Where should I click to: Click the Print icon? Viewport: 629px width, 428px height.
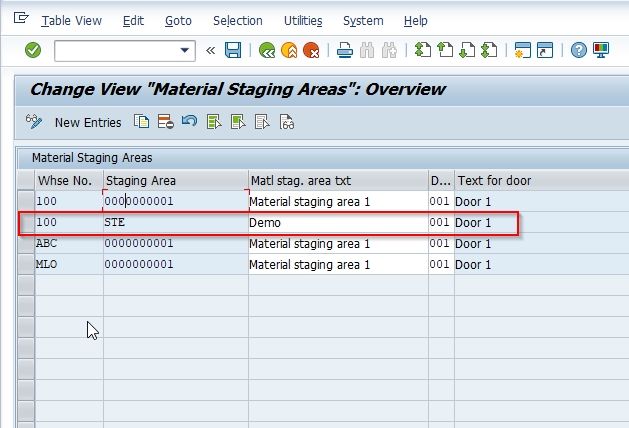(x=345, y=51)
